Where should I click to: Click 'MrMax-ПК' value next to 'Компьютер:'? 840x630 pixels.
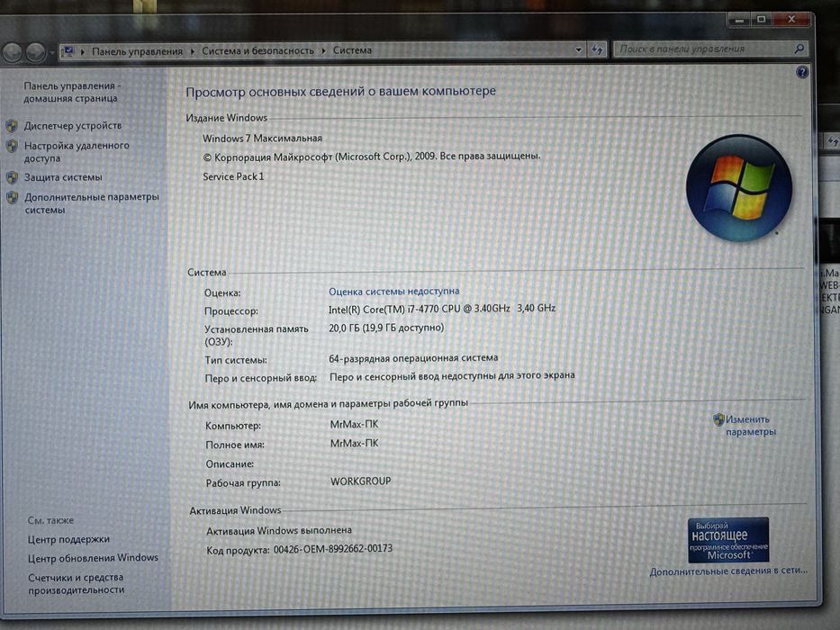(x=354, y=424)
